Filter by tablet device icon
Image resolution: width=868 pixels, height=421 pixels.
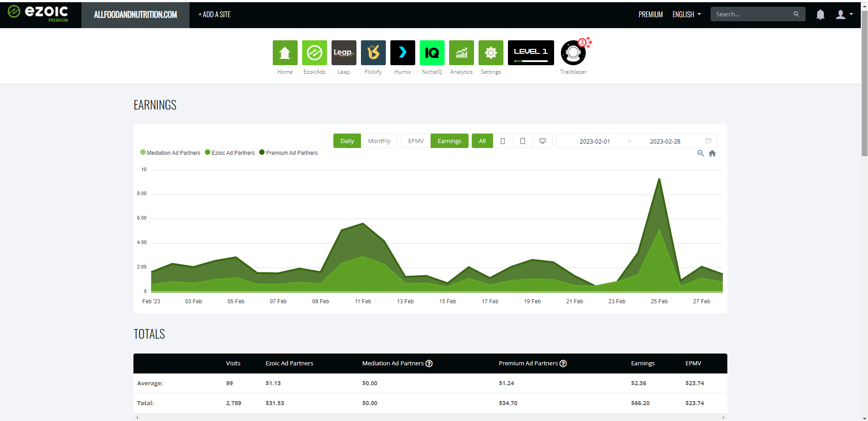(522, 141)
